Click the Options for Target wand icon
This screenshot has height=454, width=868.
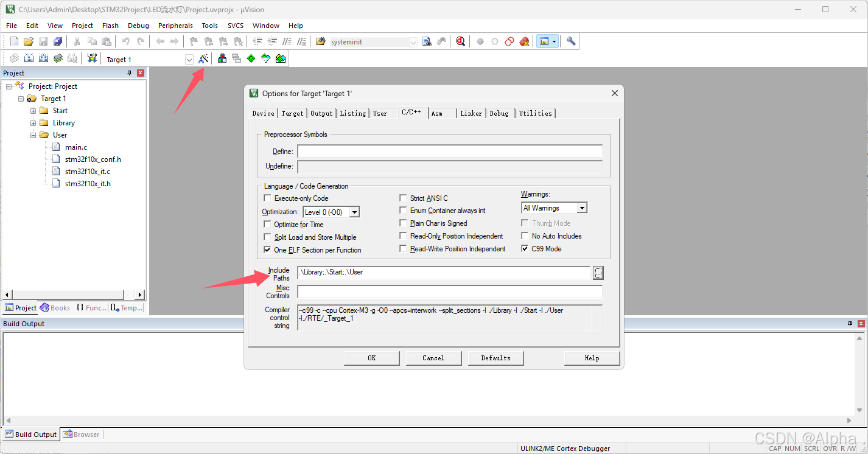[x=204, y=58]
